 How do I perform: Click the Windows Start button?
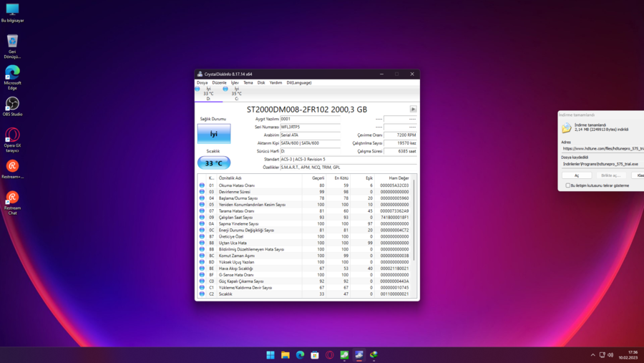[x=270, y=354]
